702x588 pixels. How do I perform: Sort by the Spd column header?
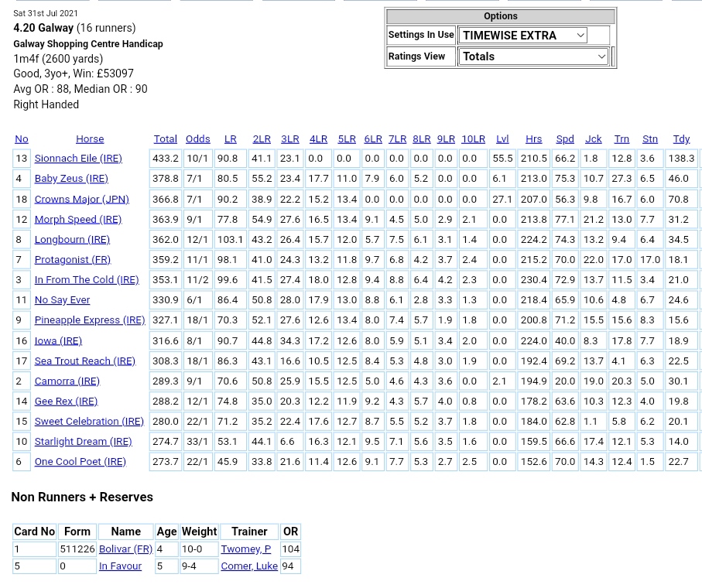coord(564,138)
